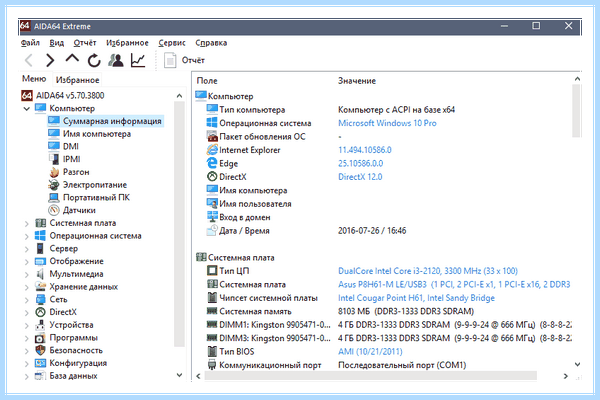This screenshot has width=600, height=400.
Task: Open the Файл menu
Action: coord(30,43)
